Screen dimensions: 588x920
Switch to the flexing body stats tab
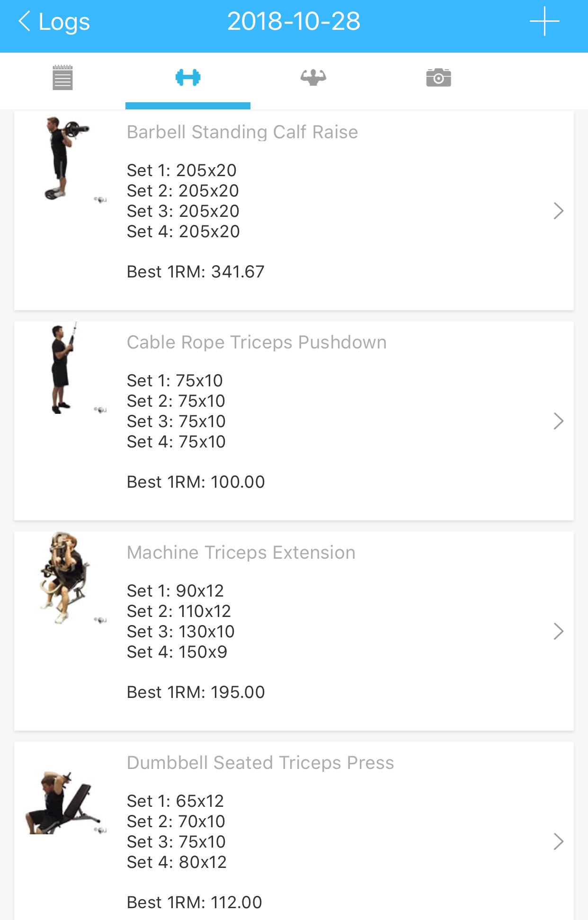pyautogui.click(x=313, y=78)
